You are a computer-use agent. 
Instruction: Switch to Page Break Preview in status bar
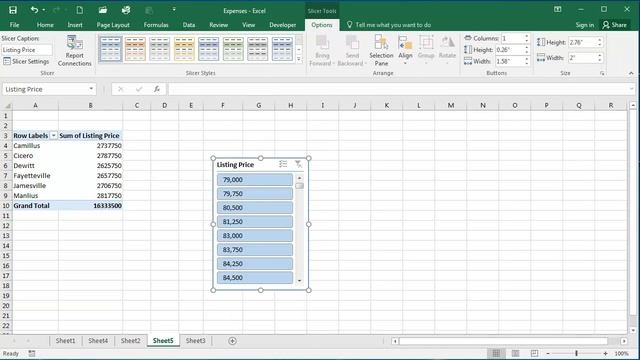(534, 353)
